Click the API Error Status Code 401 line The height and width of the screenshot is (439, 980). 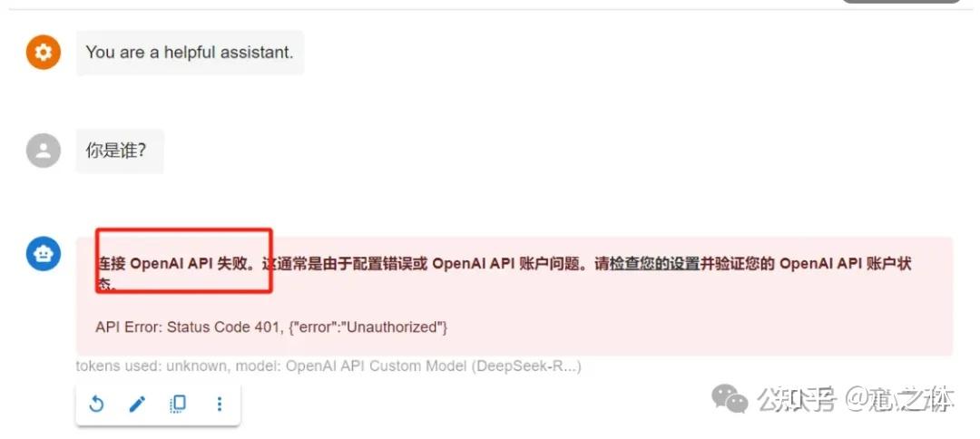click(x=271, y=327)
